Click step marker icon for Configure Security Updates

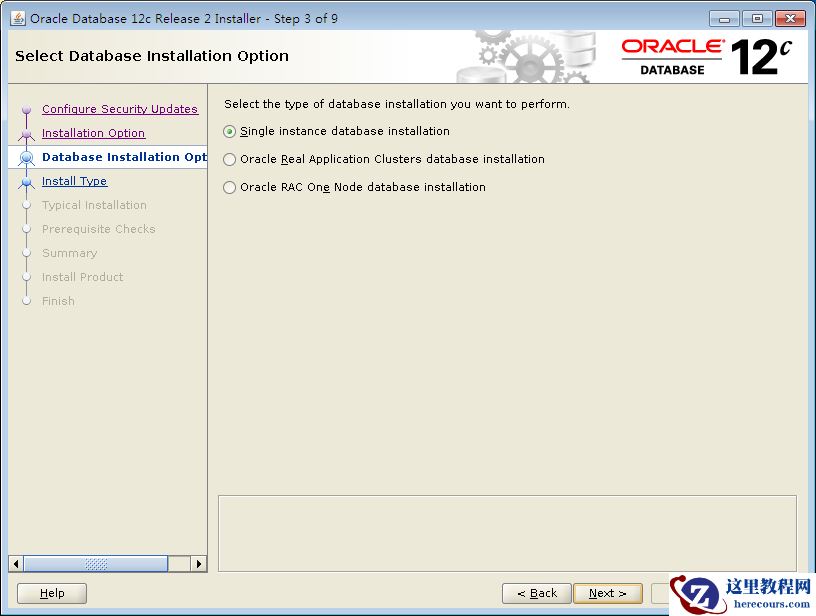pos(27,110)
